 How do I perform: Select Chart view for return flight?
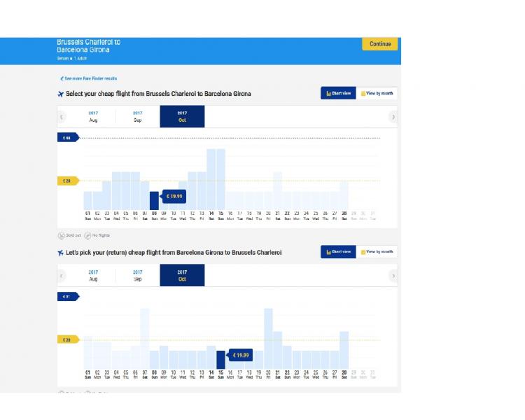pos(338,252)
